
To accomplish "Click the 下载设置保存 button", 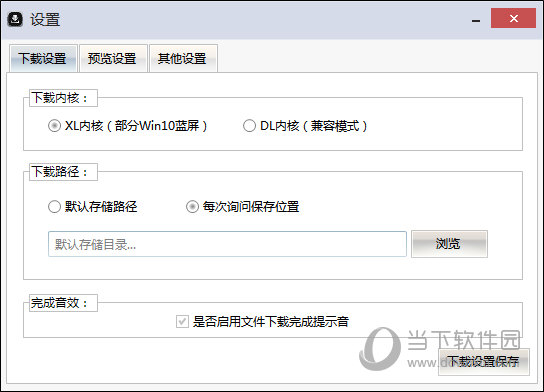I will click(484, 361).
